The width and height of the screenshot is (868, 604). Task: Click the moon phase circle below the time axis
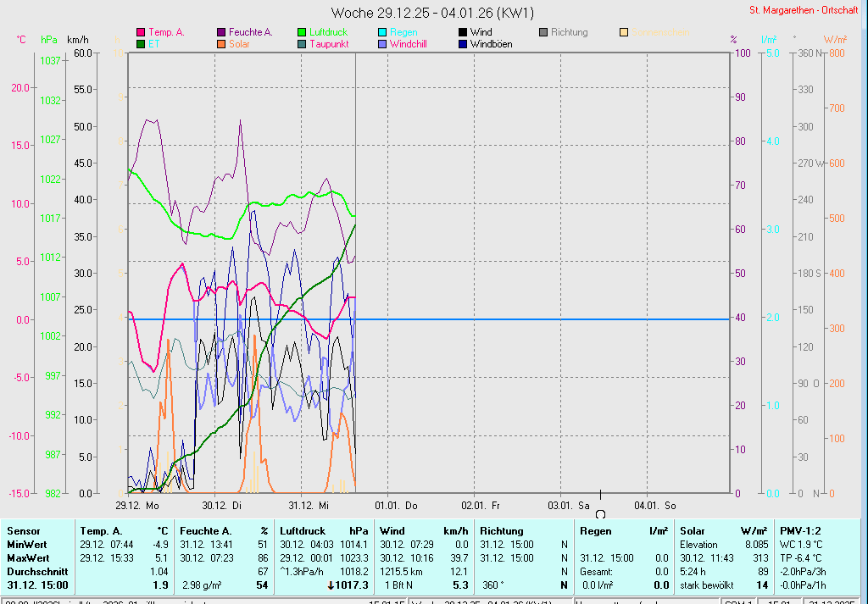click(600, 514)
